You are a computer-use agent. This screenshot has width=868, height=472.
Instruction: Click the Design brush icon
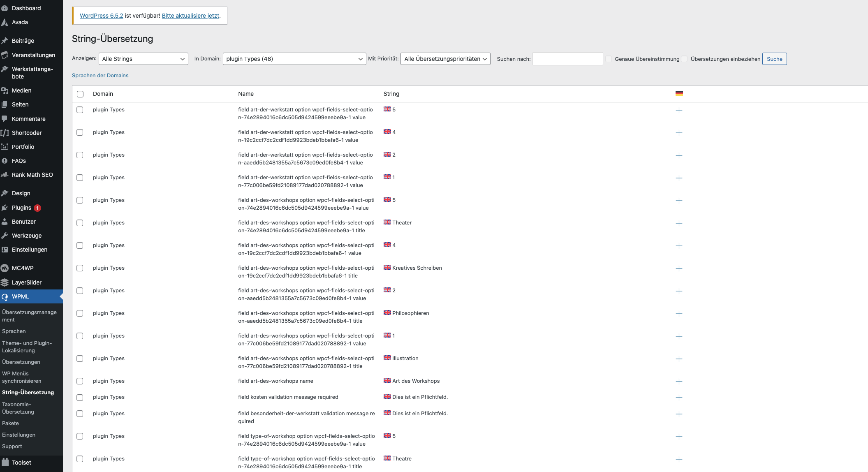(5, 193)
